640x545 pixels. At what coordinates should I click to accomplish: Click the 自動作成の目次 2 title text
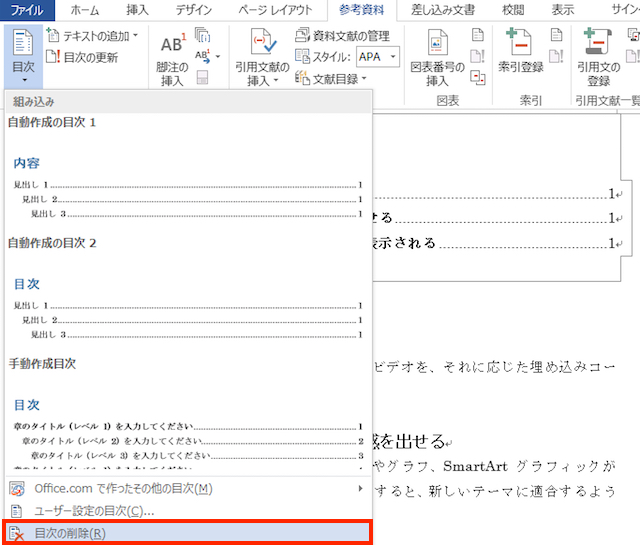[52, 243]
